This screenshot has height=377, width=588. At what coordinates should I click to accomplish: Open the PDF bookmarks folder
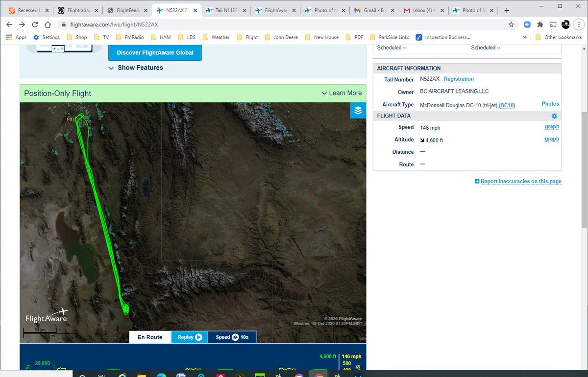click(x=354, y=37)
